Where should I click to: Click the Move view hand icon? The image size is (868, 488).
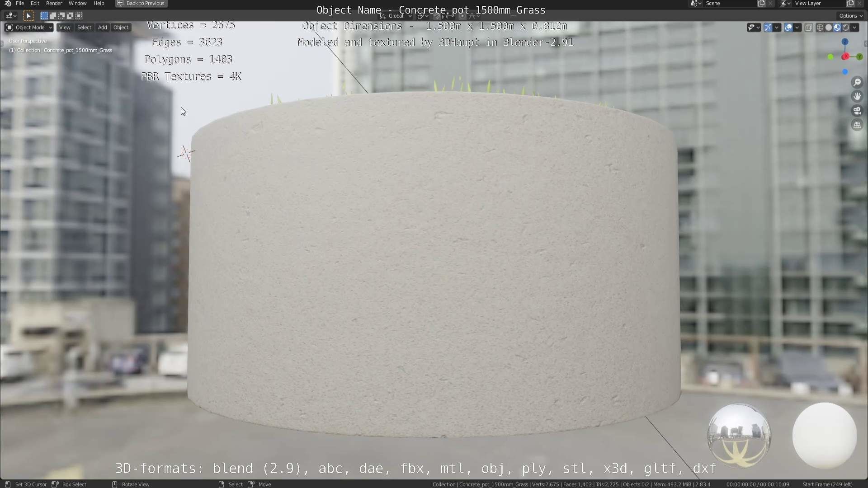click(x=857, y=96)
